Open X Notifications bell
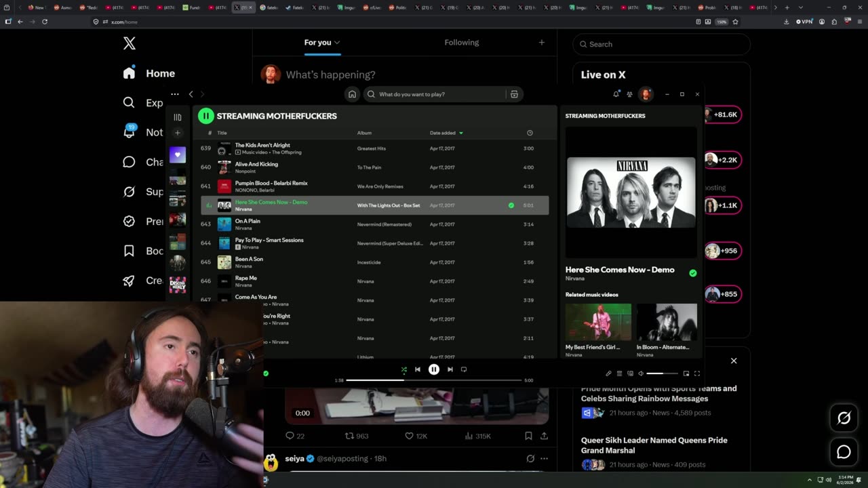The width and height of the screenshot is (868, 488). click(x=129, y=132)
